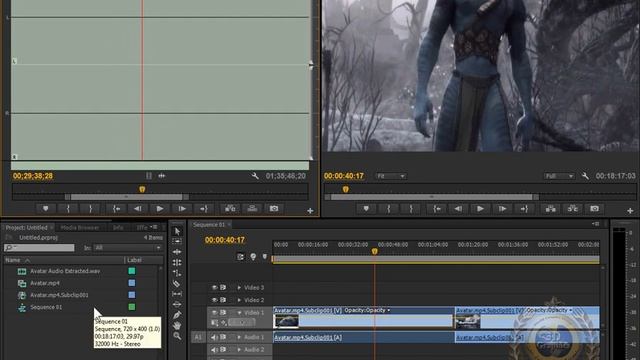Go to In point in Source monitor

[x=116, y=209]
